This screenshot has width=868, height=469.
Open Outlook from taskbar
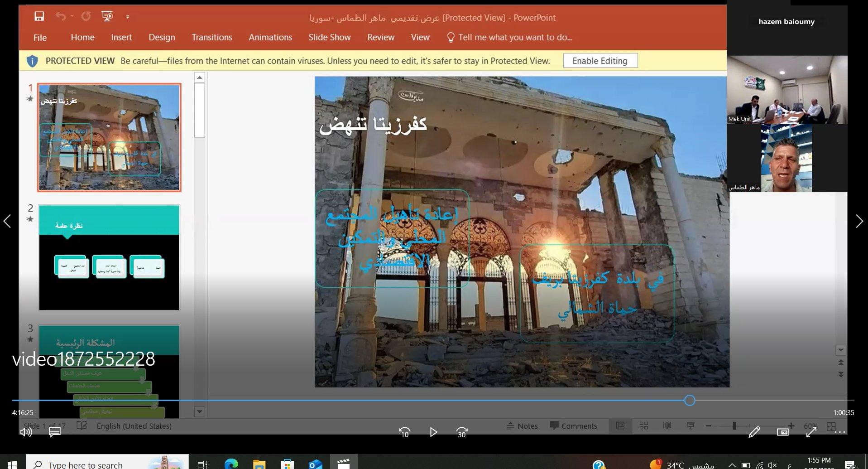315,464
